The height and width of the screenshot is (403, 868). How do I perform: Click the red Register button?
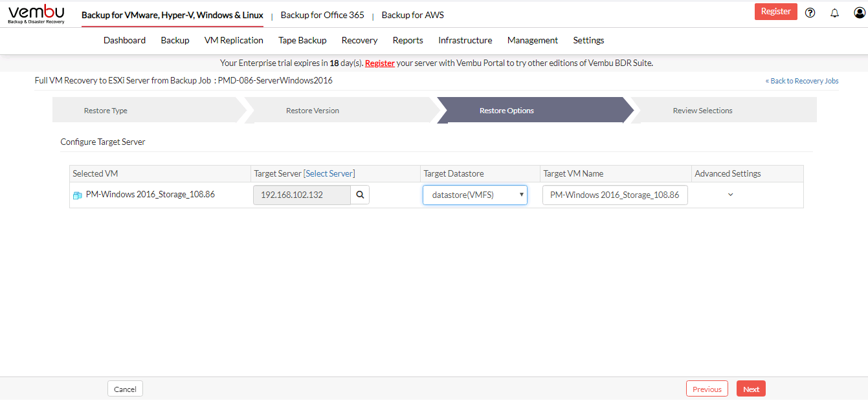coord(776,12)
